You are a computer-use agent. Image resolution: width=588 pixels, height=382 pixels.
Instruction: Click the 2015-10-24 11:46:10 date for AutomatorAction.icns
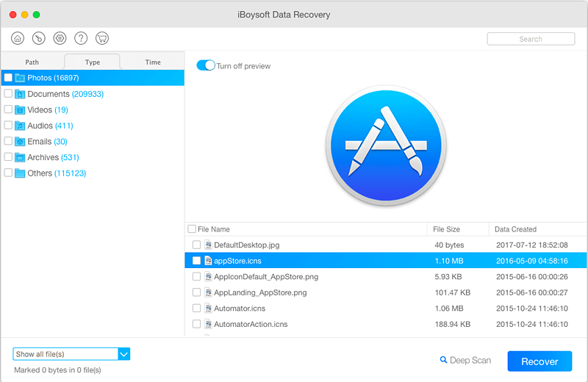(531, 324)
